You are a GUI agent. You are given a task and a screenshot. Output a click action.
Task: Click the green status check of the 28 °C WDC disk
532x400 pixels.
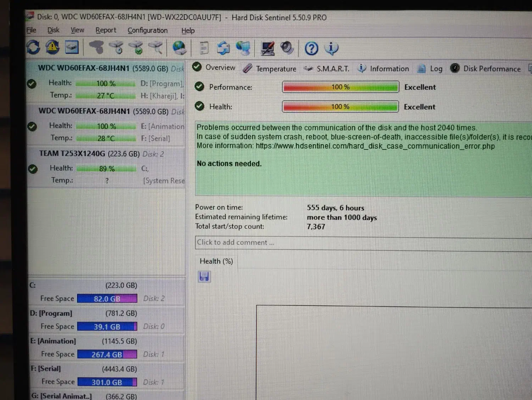32,126
